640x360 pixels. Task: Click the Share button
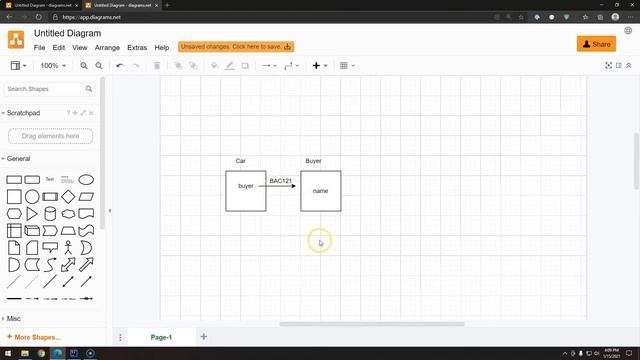pyautogui.click(x=596, y=44)
